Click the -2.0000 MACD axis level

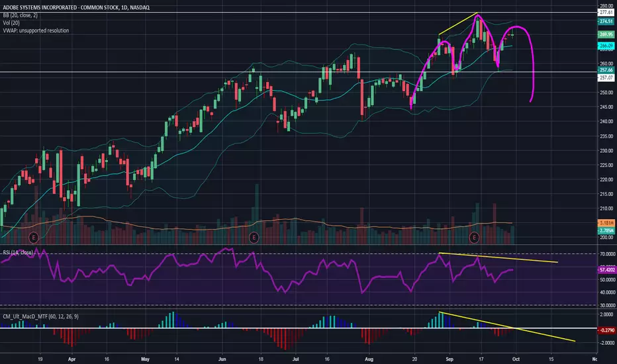click(606, 343)
